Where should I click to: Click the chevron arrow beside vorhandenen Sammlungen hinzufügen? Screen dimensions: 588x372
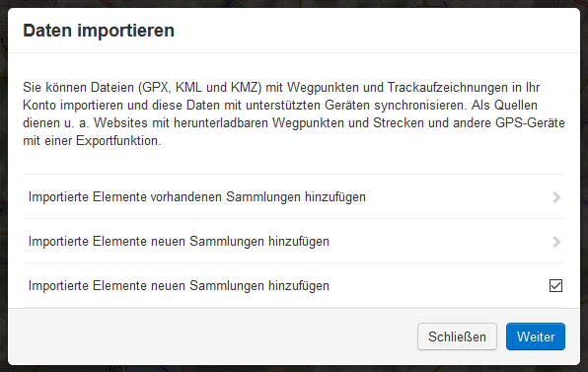click(556, 197)
